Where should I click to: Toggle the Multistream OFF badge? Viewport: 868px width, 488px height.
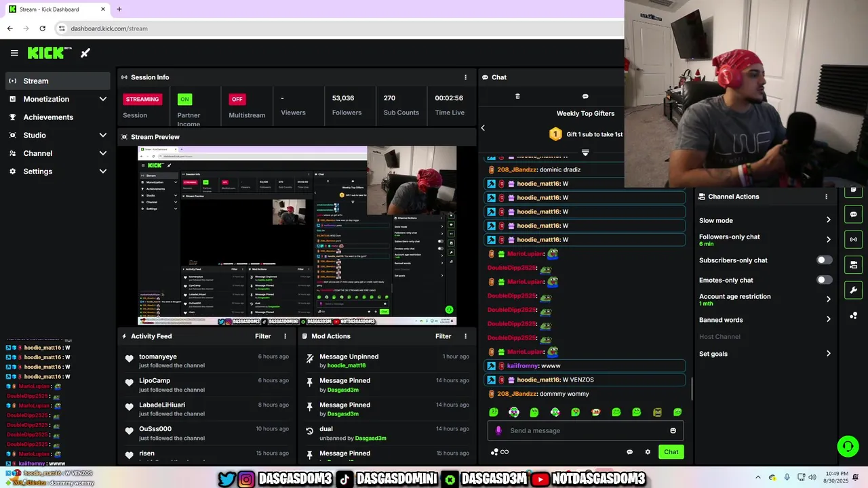237,99
